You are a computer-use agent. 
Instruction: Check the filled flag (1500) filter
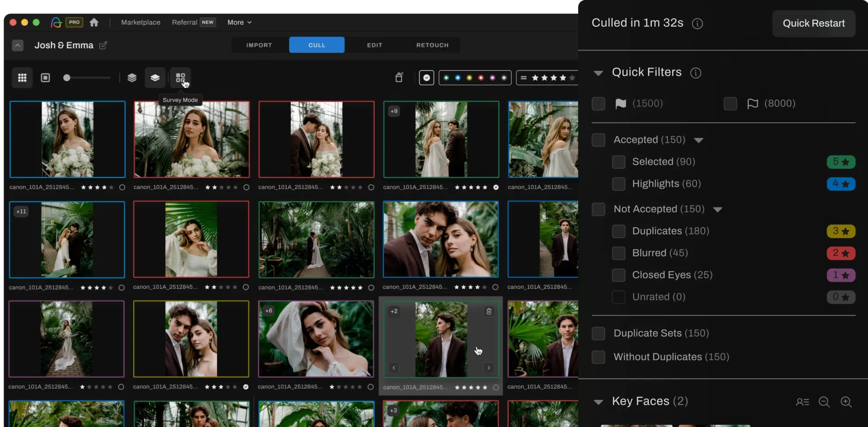pyautogui.click(x=598, y=103)
